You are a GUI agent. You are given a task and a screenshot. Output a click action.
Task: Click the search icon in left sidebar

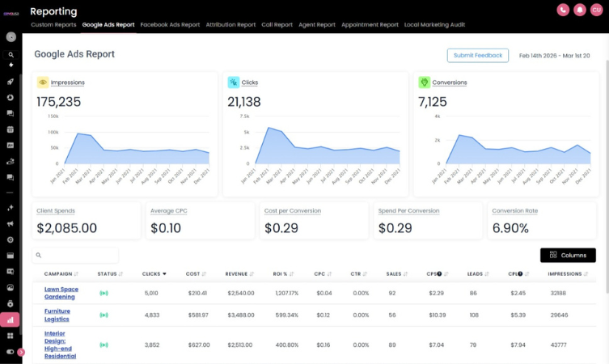click(x=11, y=54)
